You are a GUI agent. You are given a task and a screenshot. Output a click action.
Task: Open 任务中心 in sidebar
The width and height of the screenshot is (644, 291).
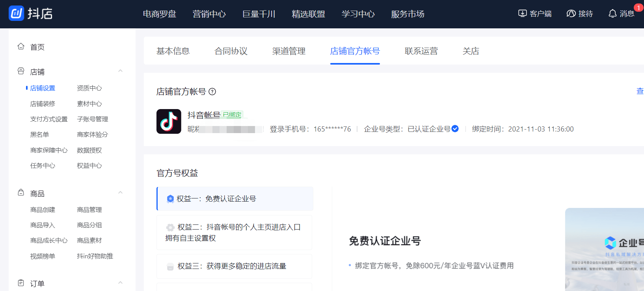(43, 166)
